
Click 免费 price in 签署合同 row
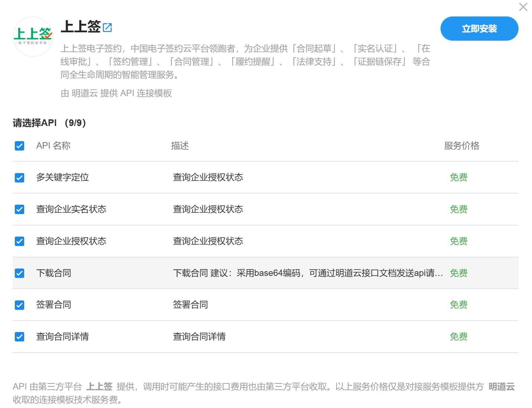458,305
